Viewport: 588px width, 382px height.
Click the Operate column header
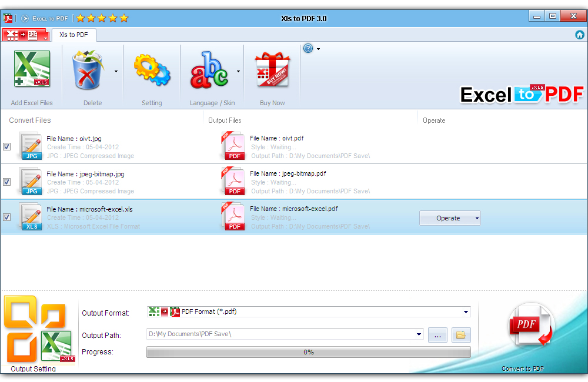pyautogui.click(x=434, y=120)
